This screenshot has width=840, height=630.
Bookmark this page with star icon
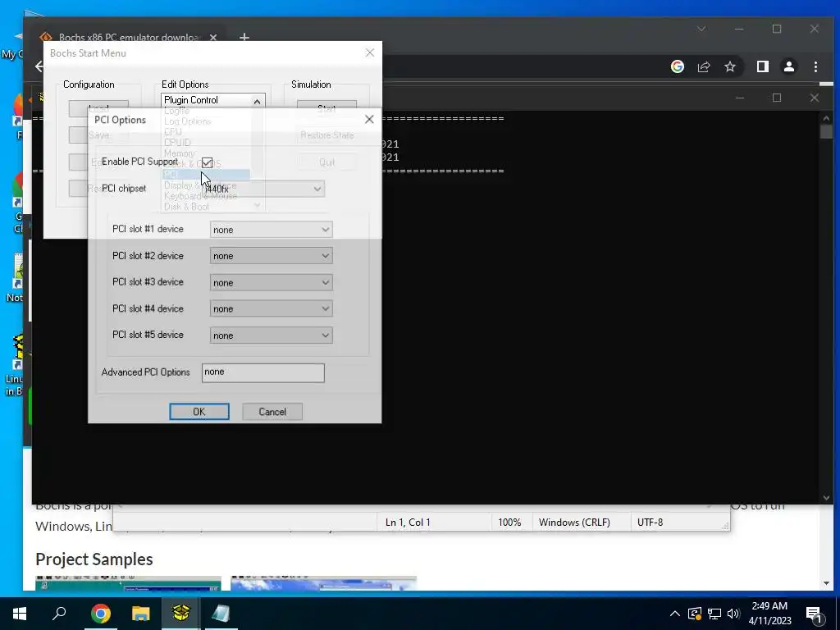click(x=729, y=66)
